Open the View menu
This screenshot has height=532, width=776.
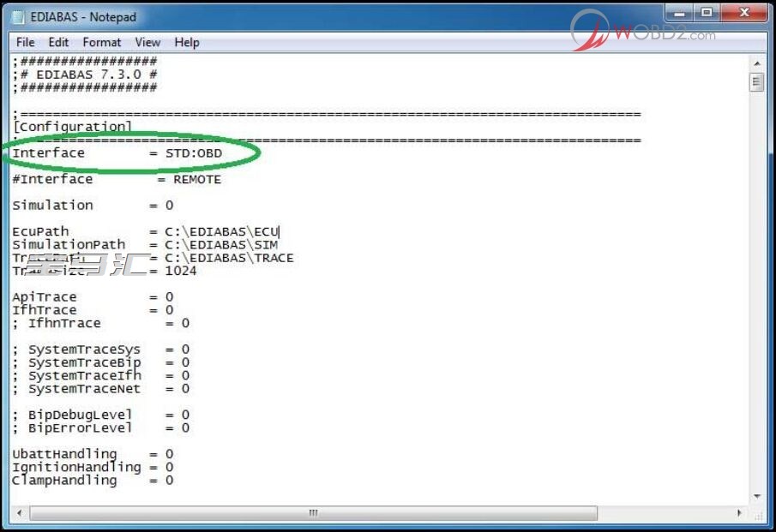click(147, 43)
